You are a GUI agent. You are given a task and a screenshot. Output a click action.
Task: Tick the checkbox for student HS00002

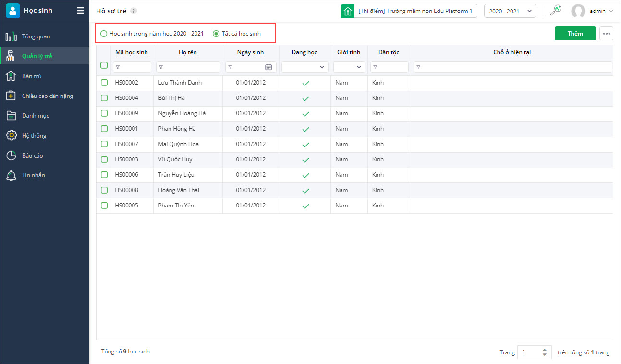coord(104,83)
